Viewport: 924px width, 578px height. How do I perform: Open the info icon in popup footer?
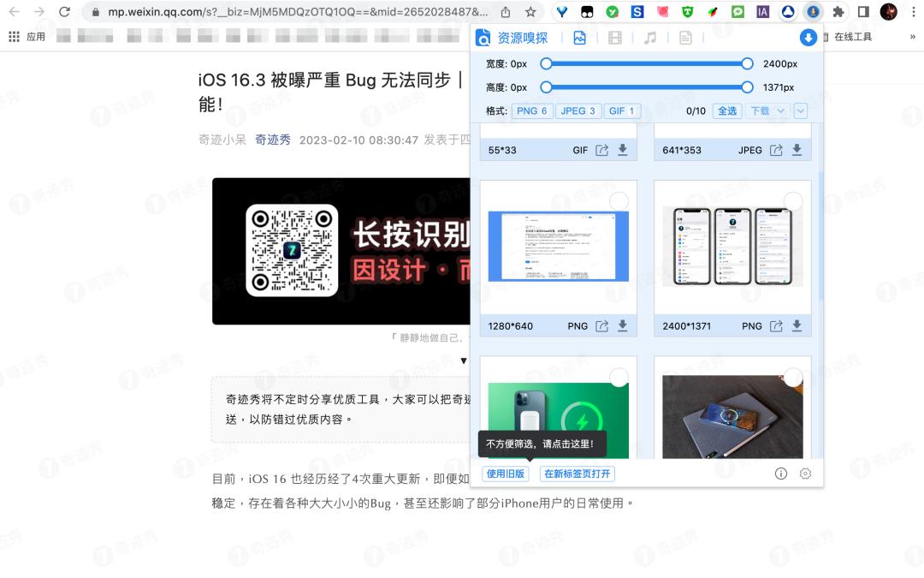[x=781, y=474]
